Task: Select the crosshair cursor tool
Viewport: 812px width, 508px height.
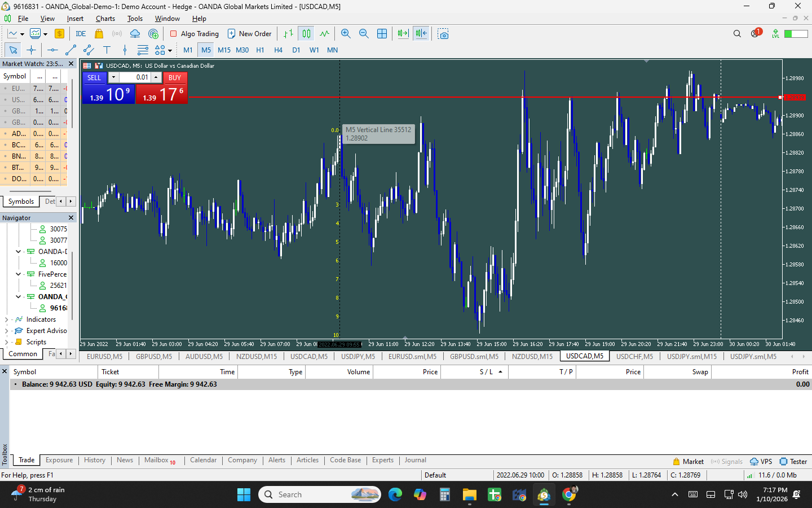Action: [31, 50]
